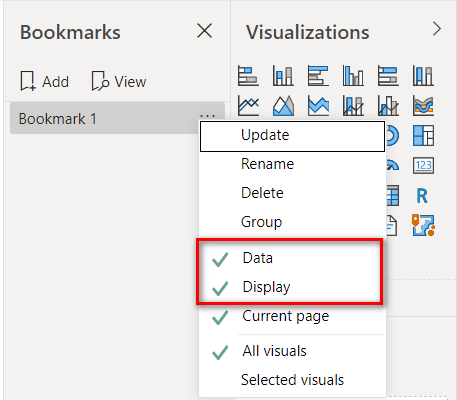Open the ellipsis options for Bookmark 1

point(207,116)
